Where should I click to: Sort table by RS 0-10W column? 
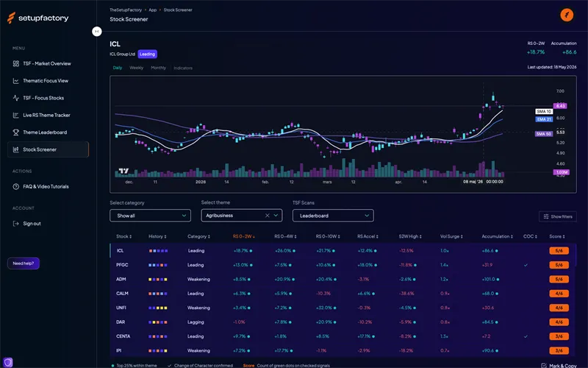(328, 236)
